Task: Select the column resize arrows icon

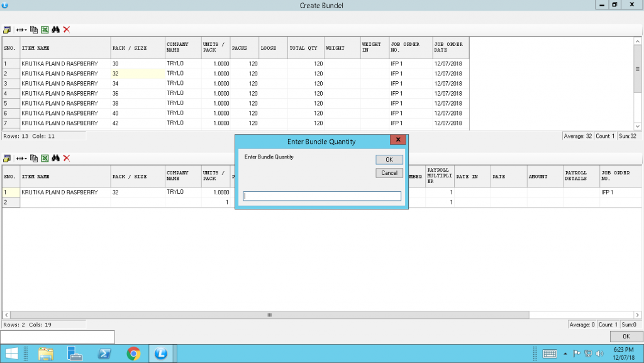Action: tap(20, 30)
